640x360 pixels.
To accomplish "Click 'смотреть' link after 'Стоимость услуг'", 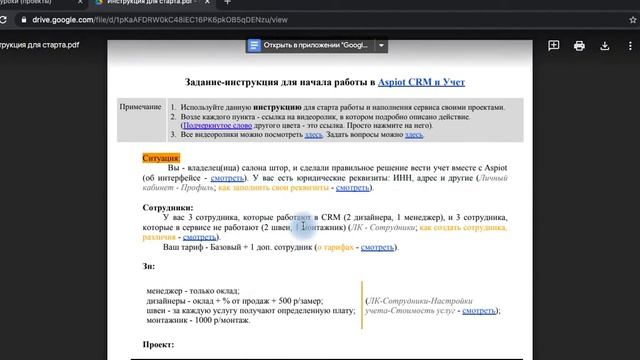I will point(479,311).
